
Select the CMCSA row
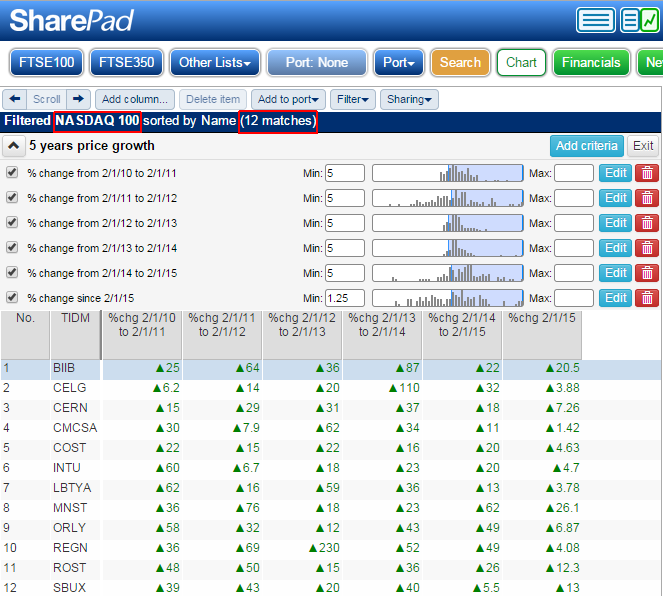pyautogui.click(x=332, y=428)
